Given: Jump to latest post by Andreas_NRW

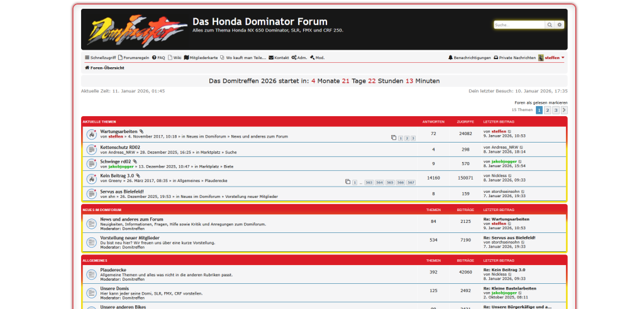Looking at the screenshot, I should click(x=521, y=147).
